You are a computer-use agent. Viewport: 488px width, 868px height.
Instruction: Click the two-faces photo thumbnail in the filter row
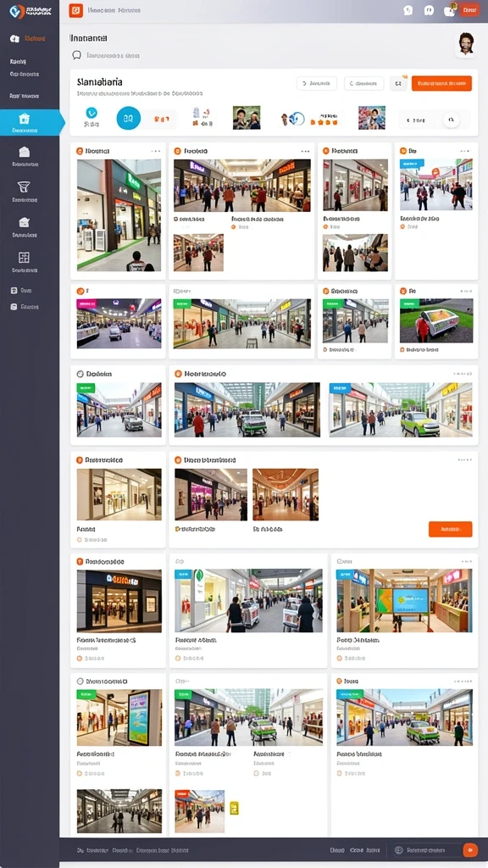click(x=247, y=118)
